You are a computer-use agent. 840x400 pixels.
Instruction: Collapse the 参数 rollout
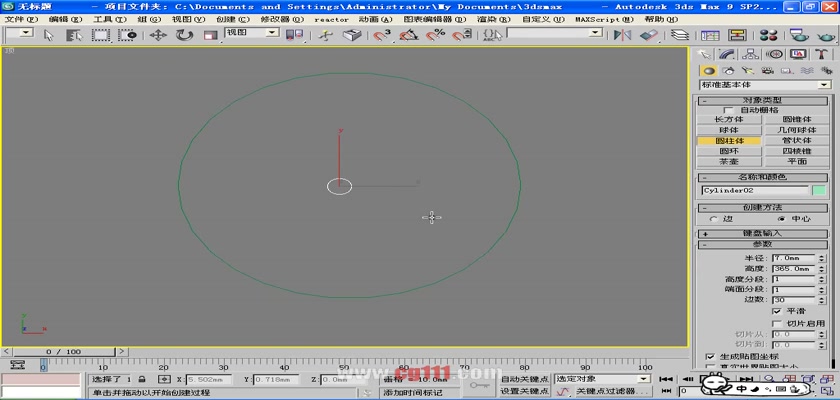[x=763, y=244]
